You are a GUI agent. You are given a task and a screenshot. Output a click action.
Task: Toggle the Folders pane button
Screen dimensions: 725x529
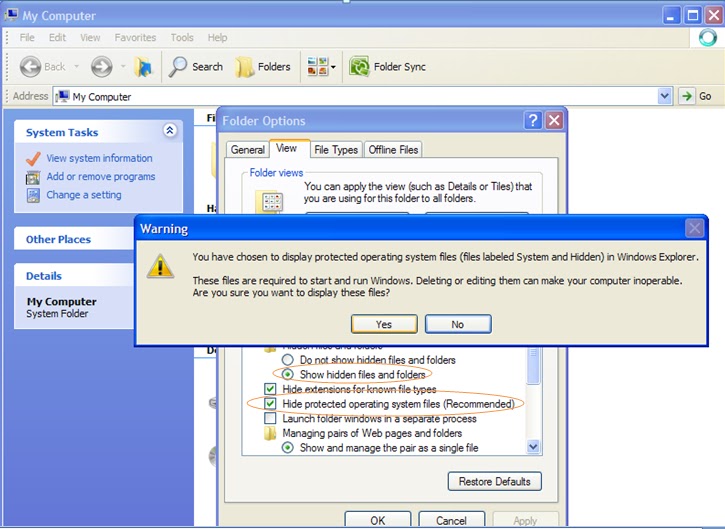coord(263,67)
